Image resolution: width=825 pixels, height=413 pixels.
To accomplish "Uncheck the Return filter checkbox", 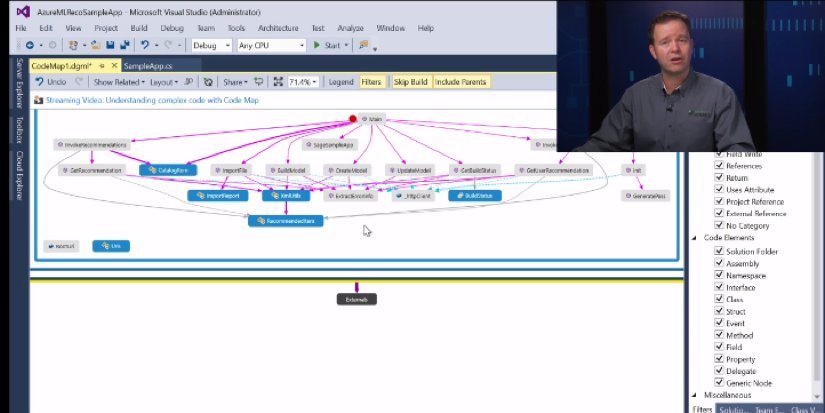I will tap(719, 177).
